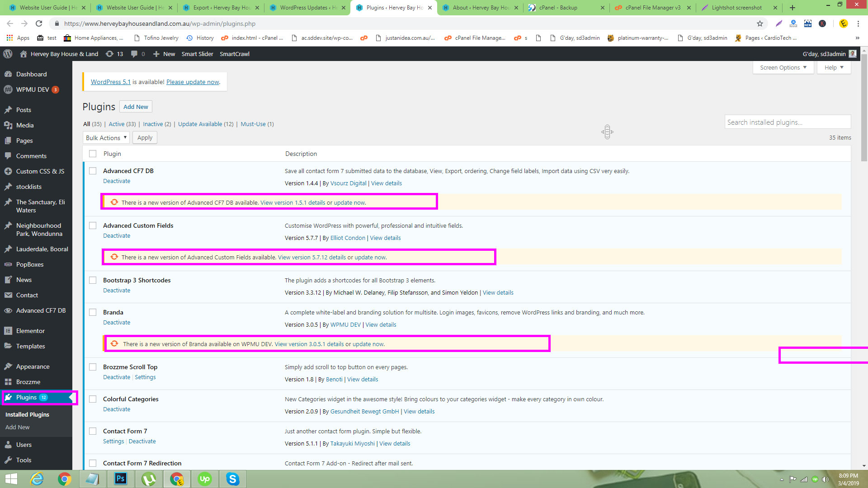This screenshot has height=488, width=868.
Task: Switch to the cPanel - Backup browser tab
Action: (566, 8)
